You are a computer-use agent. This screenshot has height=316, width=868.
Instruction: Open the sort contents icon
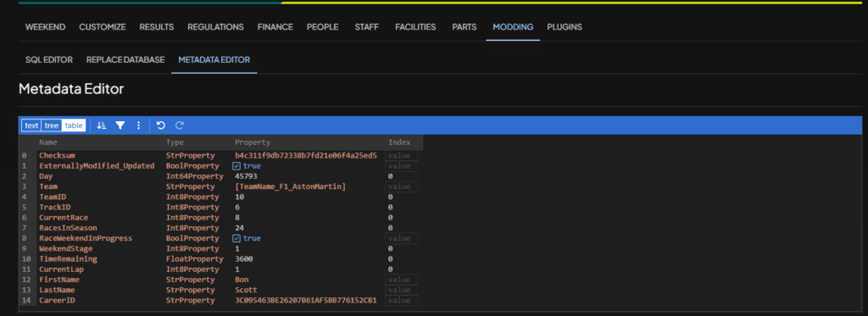[x=102, y=125]
